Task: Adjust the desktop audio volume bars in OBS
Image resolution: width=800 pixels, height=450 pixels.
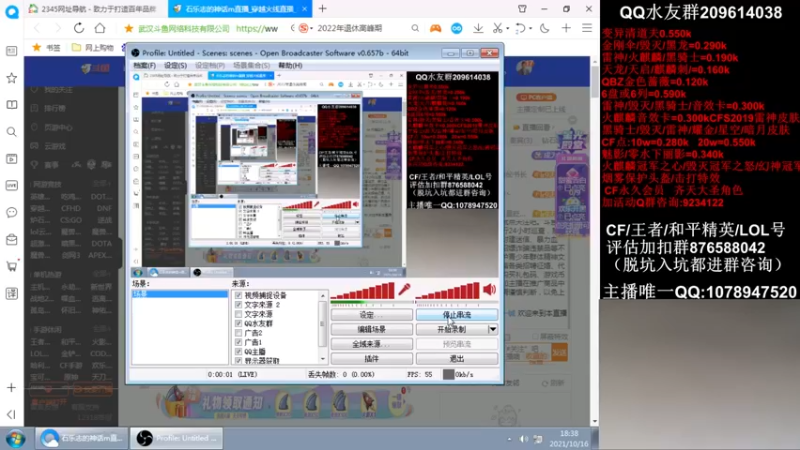Action: tap(447, 291)
